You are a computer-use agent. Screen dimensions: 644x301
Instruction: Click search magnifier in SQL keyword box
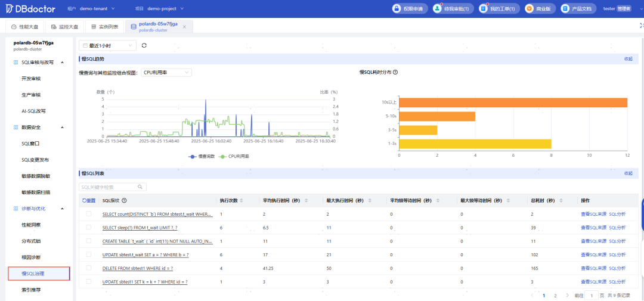140,187
